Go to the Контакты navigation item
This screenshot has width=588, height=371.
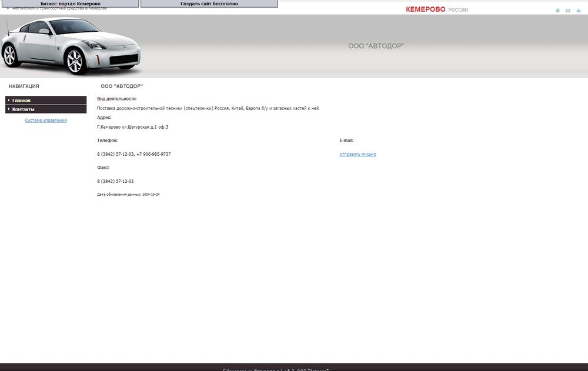(46, 109)
